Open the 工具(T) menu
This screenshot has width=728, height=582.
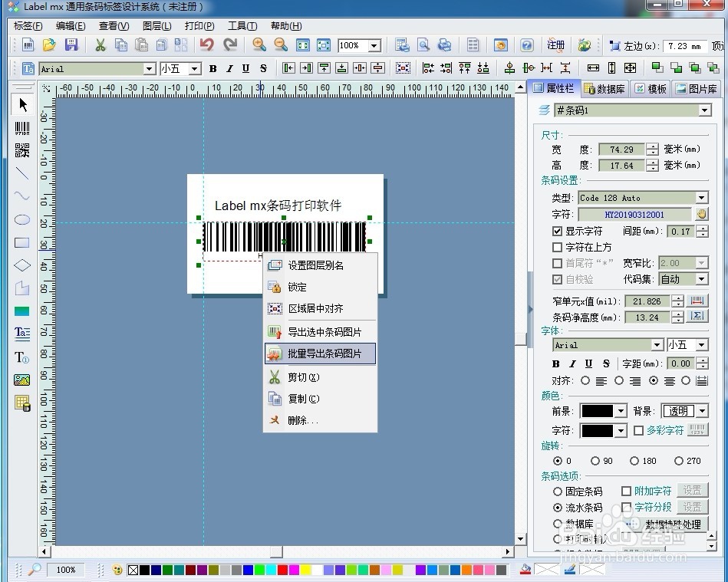242,26
